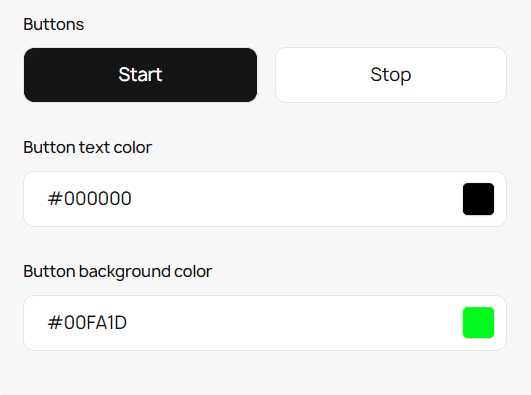Open the green background color swatch
Image resolution: width=531 pixels, height=395 pixels.
(x=478, y=323)
